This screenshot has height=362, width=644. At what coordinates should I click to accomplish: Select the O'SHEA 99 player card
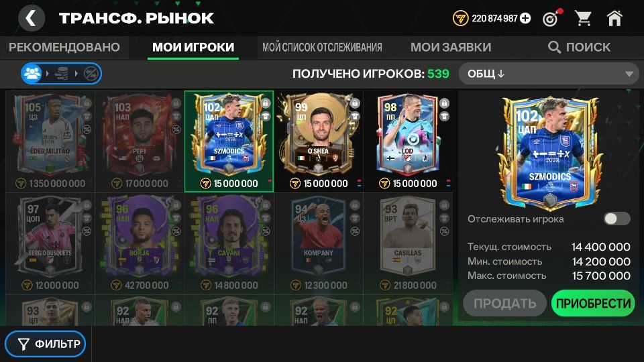point(319,141)
